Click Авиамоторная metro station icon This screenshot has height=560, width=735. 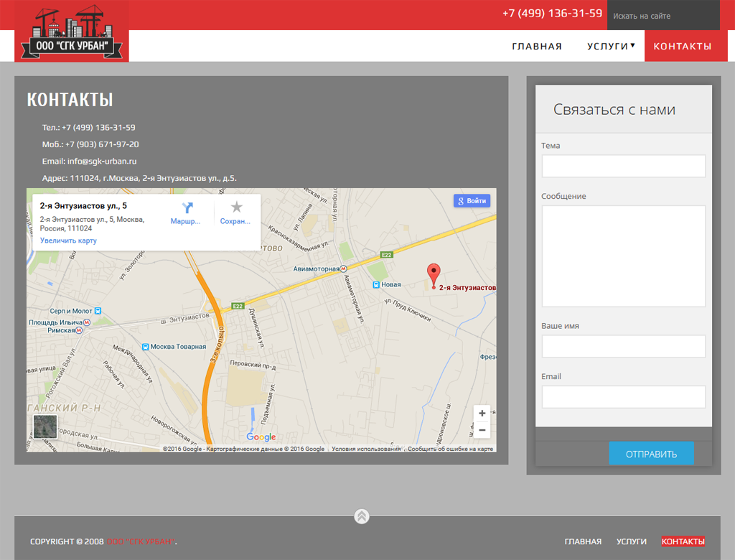344,269
